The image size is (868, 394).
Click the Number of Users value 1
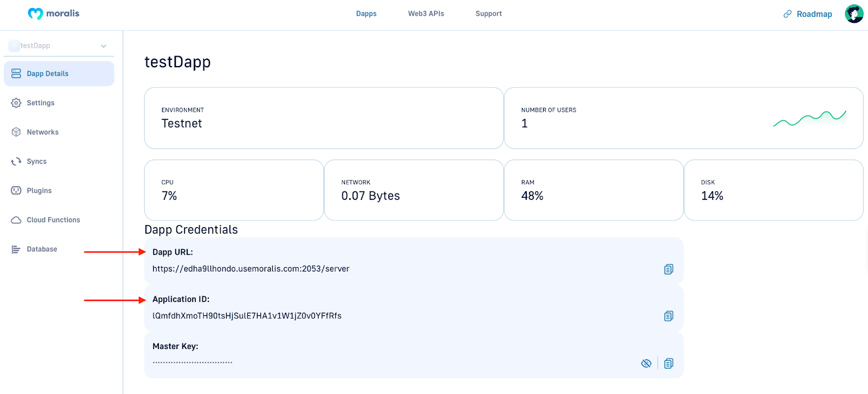[x=525, y=124]
